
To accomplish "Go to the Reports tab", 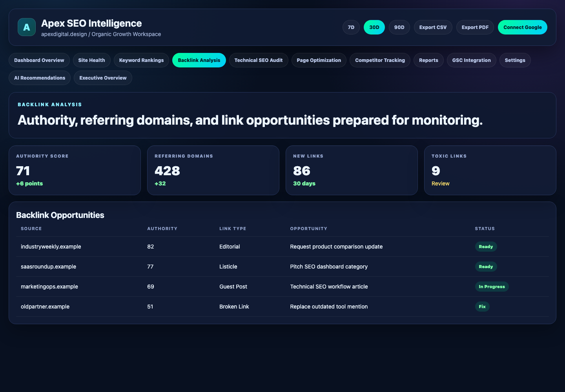I will 428,60.
